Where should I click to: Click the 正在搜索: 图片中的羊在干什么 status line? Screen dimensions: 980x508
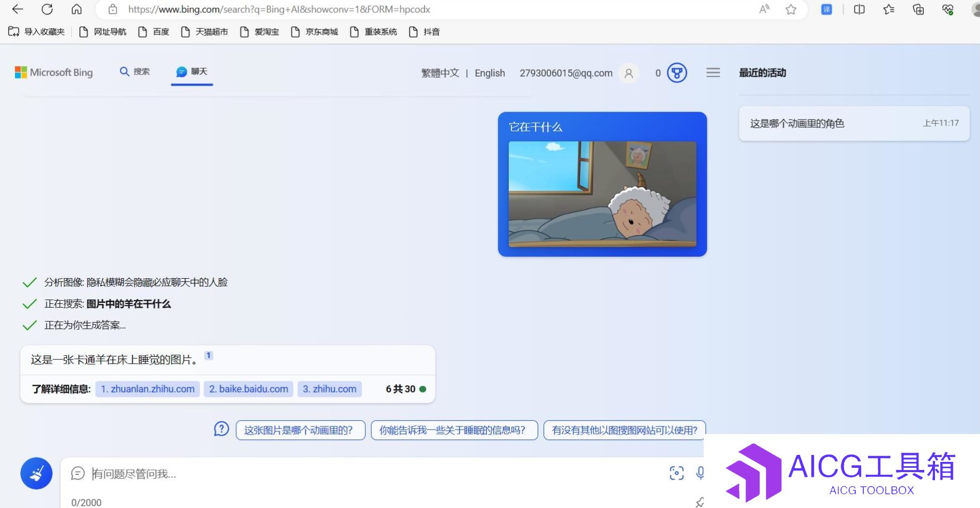(x=107, y=304)
